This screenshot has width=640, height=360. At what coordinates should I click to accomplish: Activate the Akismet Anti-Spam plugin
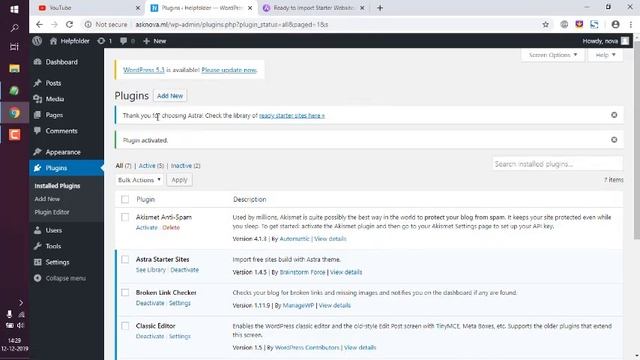[x=147, y=228]
